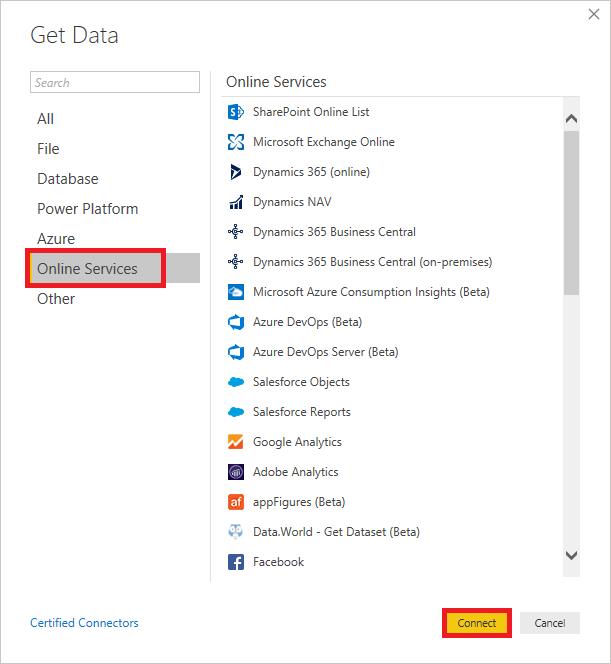Click the Dynamics 365 (online) icon

pyautogui.click(x=235, y=172)
